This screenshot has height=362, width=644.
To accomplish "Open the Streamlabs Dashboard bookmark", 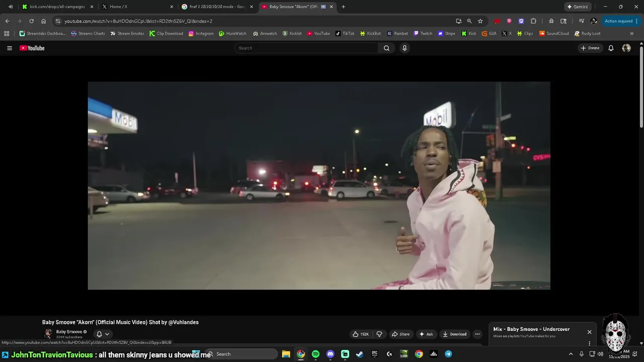I will click(x=42, y=34).
